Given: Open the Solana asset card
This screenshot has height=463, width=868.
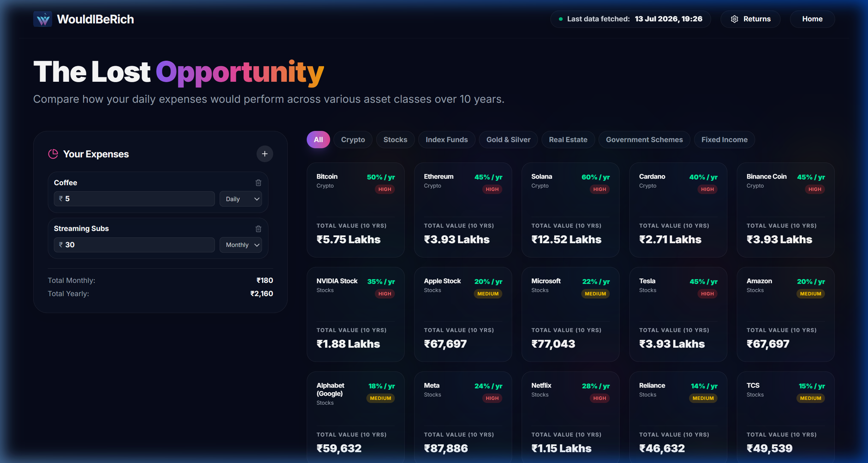Looking at the screenshot, I should [x=570, y=210].
